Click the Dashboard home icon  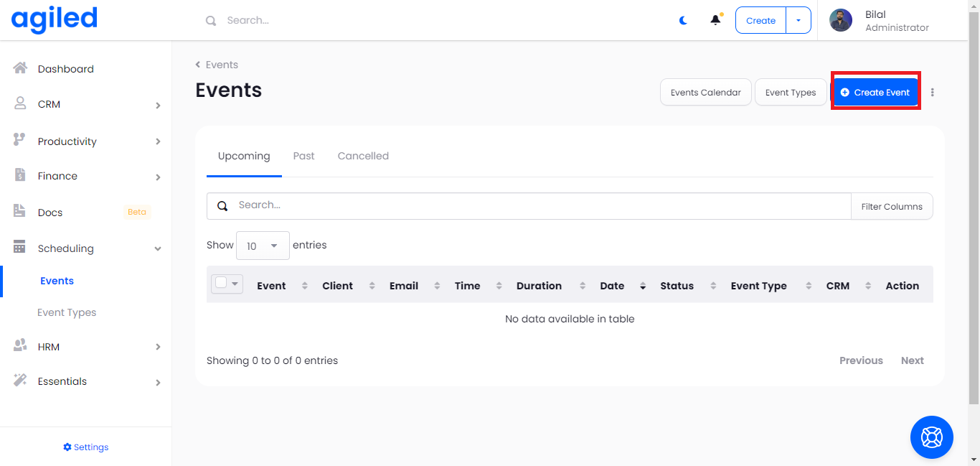[20, 69]
